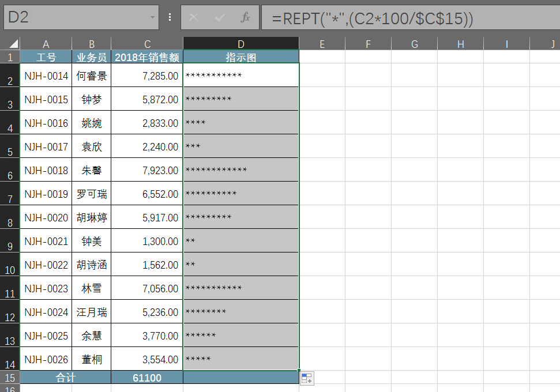Click the 合计 total label cell
Image resolution: width=560 pixels, height=392 pixels.
[65, 378]
